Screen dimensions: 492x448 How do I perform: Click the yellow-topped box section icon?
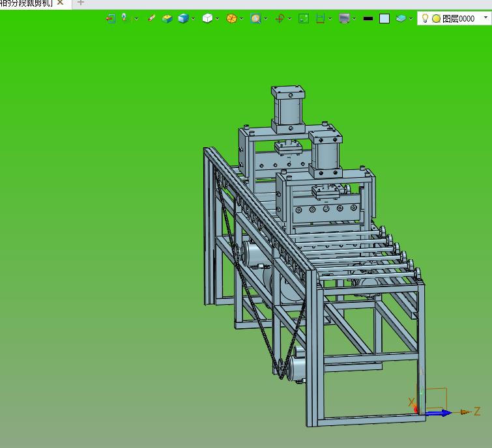[x=167, y=18]
